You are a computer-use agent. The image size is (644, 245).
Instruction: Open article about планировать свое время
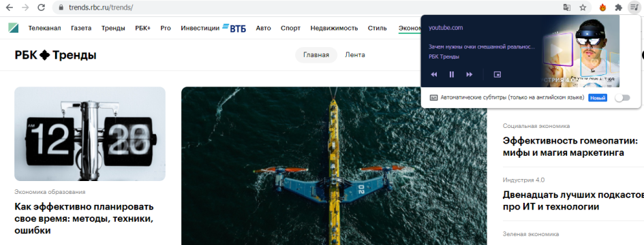point(85,218)
